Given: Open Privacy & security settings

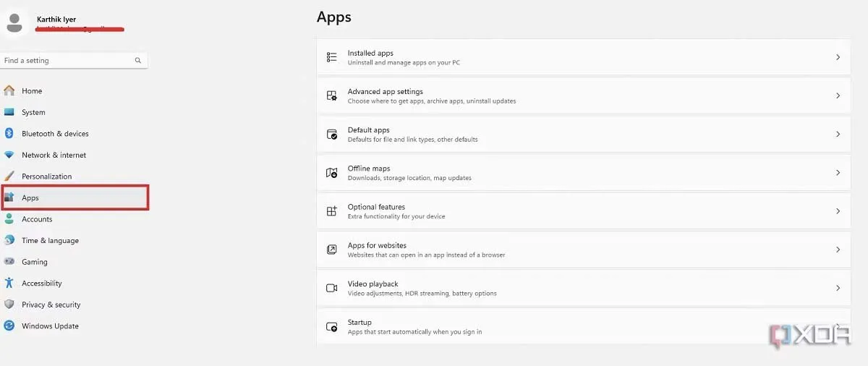Looking at the screenshot, I should (51, 305).
